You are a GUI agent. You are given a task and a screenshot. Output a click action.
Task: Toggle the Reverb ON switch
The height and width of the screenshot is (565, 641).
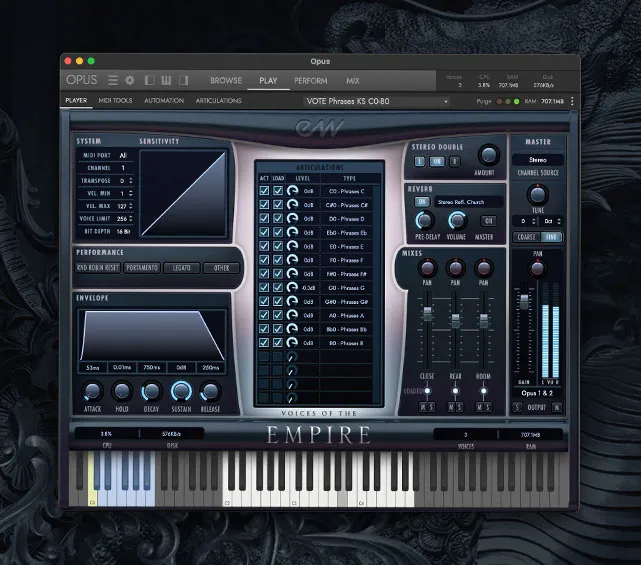pos(422,202)
